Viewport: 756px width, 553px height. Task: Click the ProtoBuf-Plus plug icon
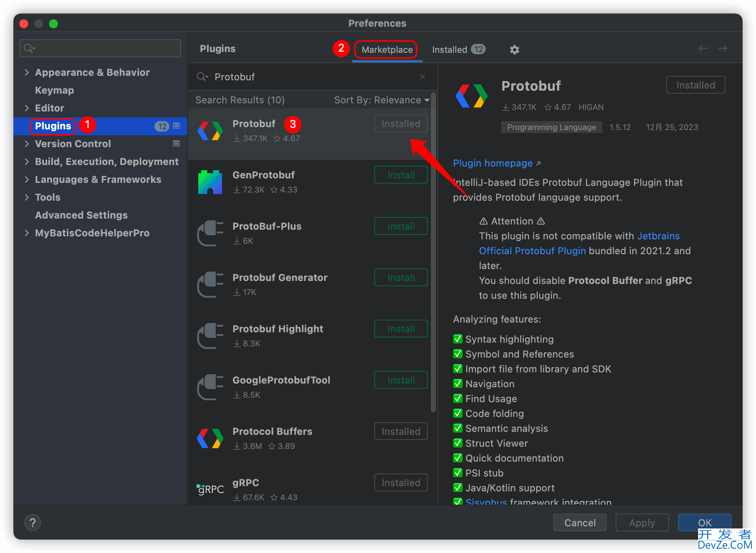210,233
